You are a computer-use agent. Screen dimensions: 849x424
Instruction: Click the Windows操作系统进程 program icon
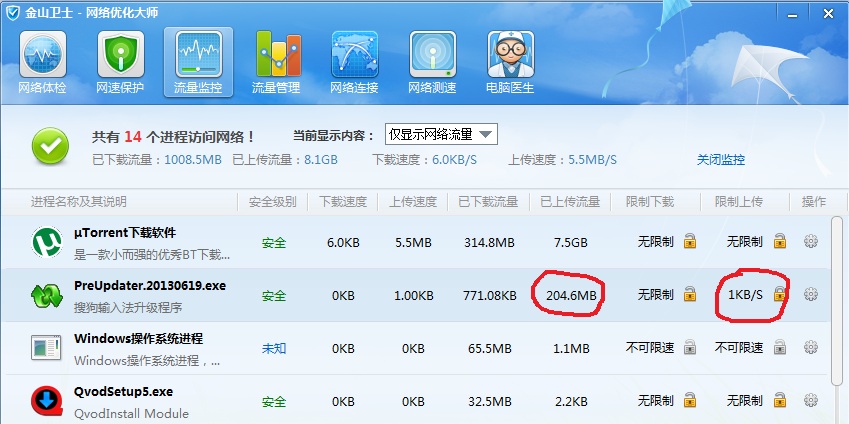click(47, 348)
